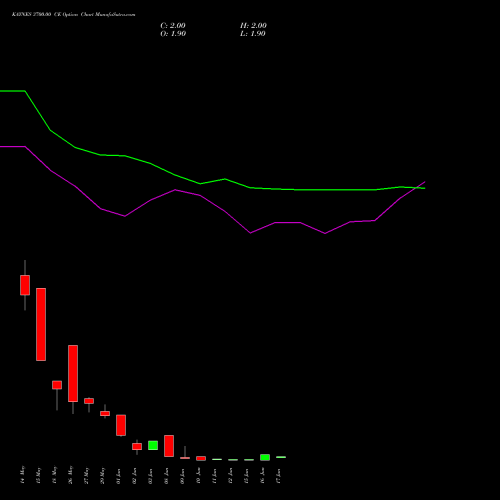Image resolution: width=500 pixels, height=500 pixels.
Task: Click the '14 May' date axis label
Action: [22, 475]
